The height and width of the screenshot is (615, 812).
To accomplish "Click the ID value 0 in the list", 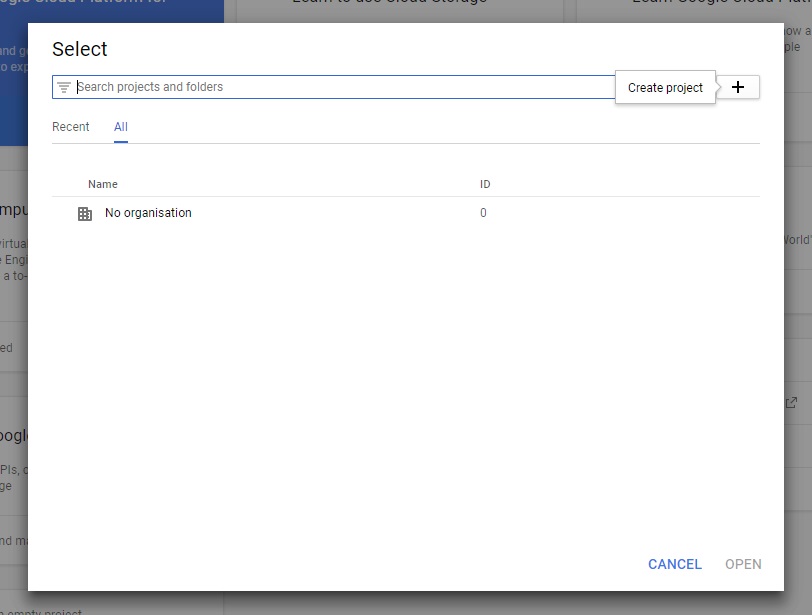I will point(483,213).
